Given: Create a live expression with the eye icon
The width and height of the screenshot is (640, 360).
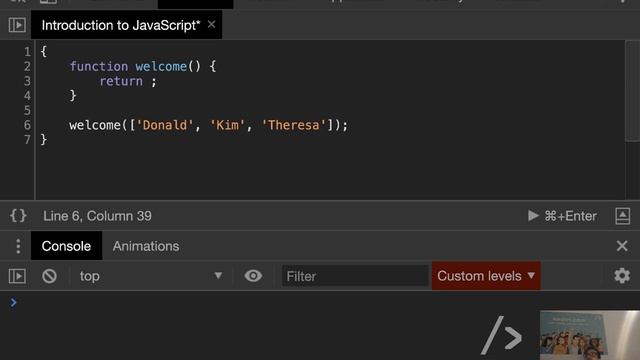Looking at the screenshot, I should (253, 276).
